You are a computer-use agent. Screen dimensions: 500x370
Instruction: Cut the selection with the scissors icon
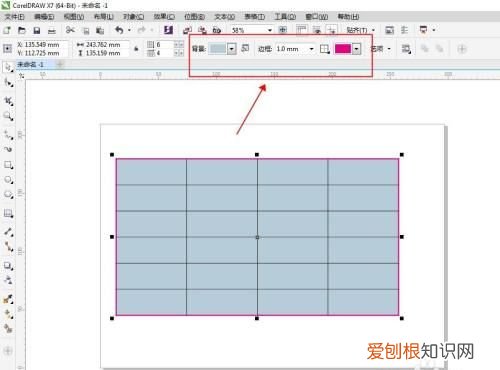[70, 30]
